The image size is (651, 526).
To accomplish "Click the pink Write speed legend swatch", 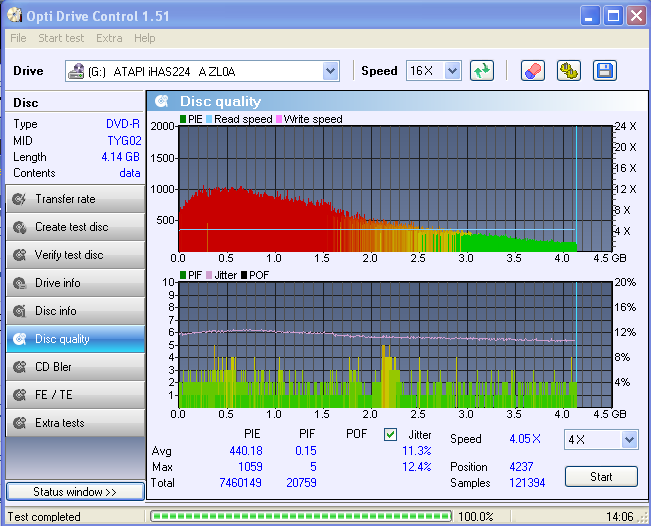I will point(279,119).
